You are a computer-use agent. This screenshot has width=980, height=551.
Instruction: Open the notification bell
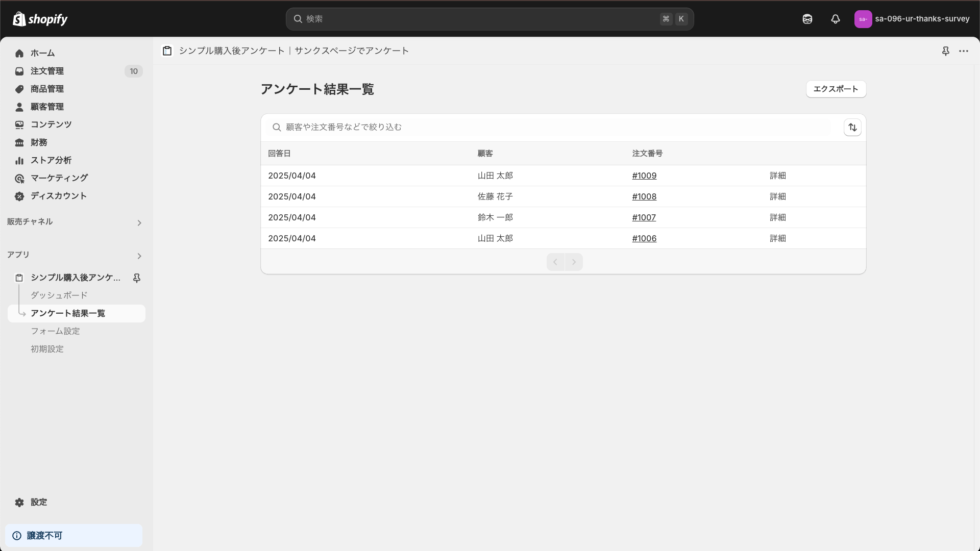coord(835,19)
